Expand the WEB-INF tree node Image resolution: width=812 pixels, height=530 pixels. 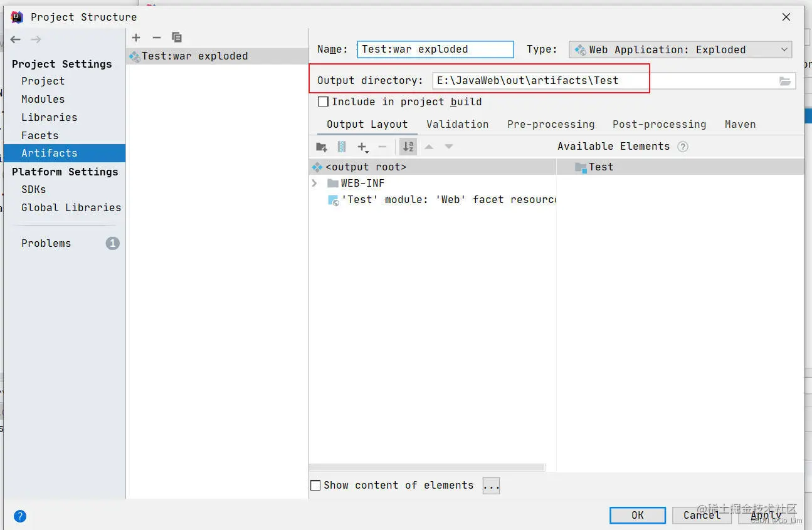(315, 184)
